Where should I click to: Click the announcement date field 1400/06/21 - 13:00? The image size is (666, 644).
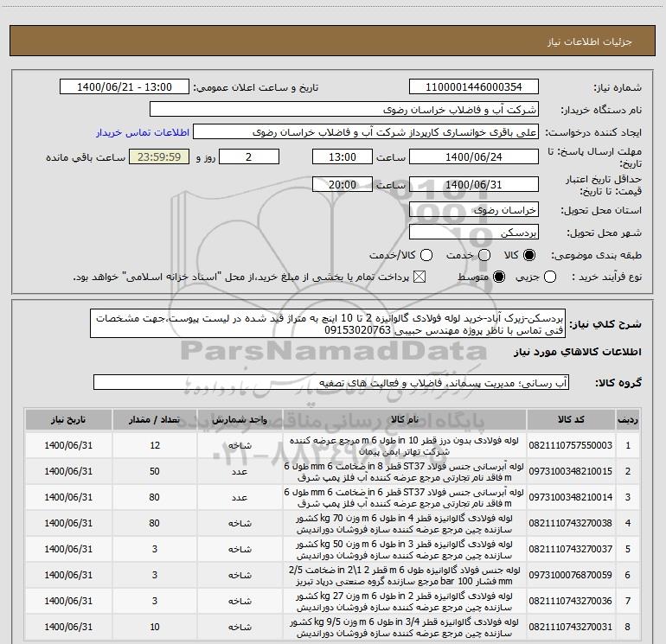click(125, 87)
